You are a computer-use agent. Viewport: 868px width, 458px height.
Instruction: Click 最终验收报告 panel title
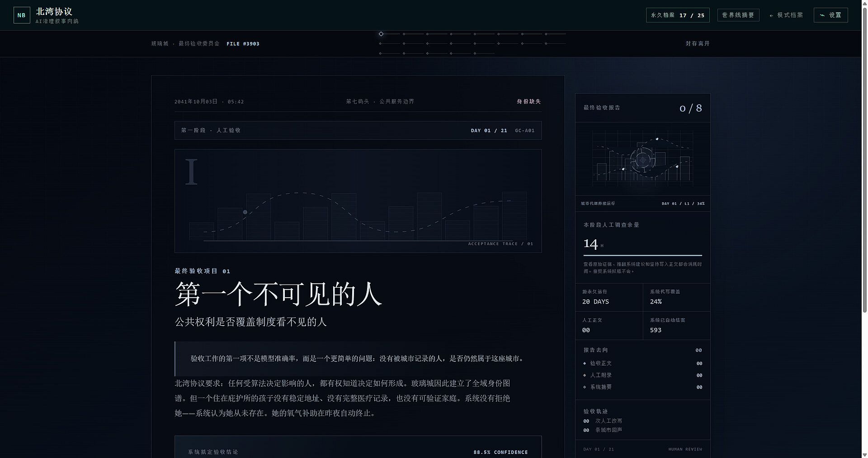[602, 107]
